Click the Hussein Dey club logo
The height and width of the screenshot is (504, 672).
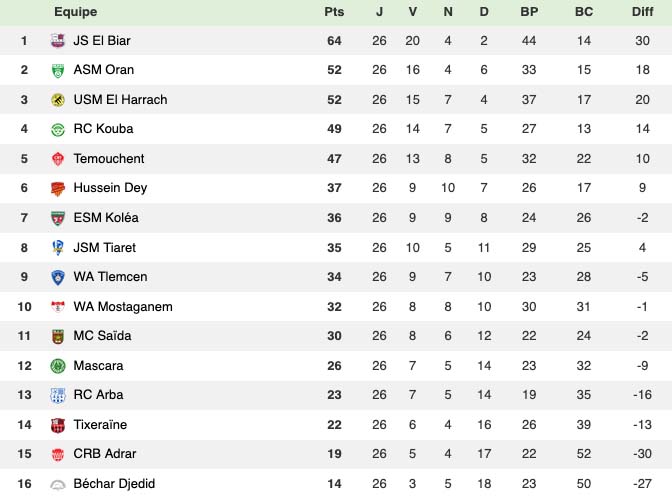tap(58, 188)
